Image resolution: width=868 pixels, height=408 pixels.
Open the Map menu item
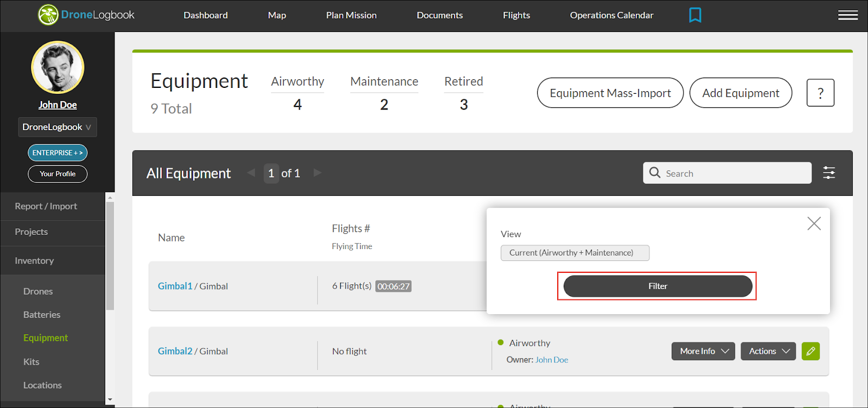[277, 15]
